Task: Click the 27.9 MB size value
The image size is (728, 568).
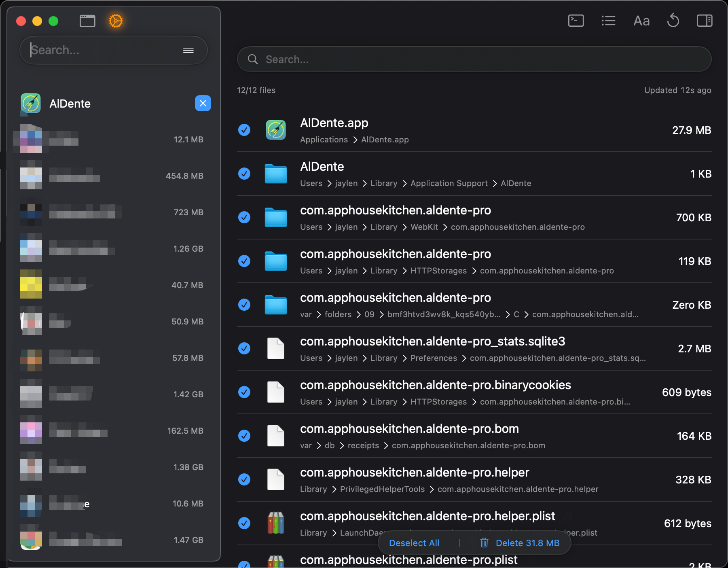Action: (692, 130)
